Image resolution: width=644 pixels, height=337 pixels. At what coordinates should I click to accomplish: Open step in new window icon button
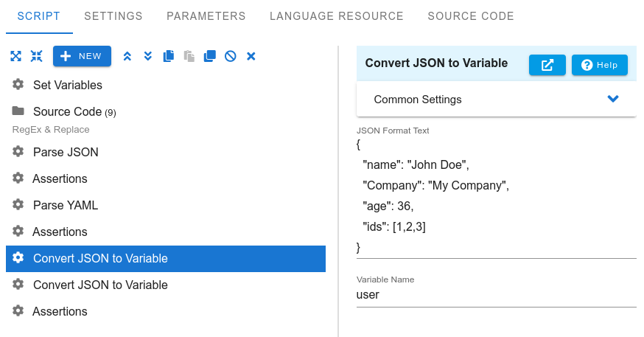coord(547,65)
